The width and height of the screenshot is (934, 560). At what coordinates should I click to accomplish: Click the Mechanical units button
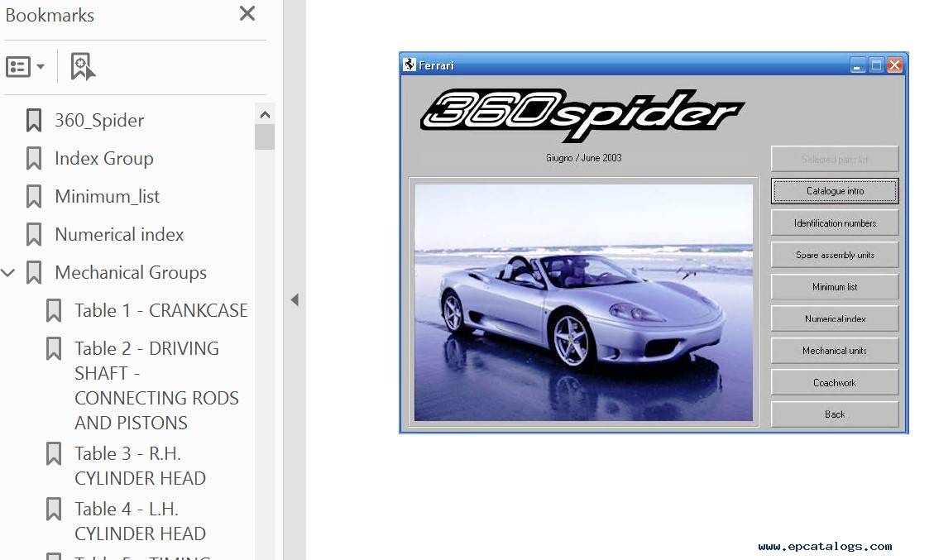[834, 351]
